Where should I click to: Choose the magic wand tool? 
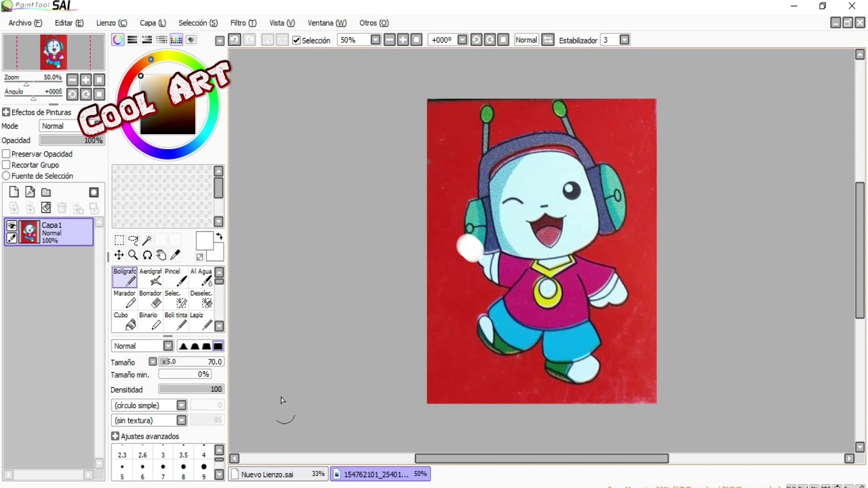pyautogui.click(x=146, y=240)
